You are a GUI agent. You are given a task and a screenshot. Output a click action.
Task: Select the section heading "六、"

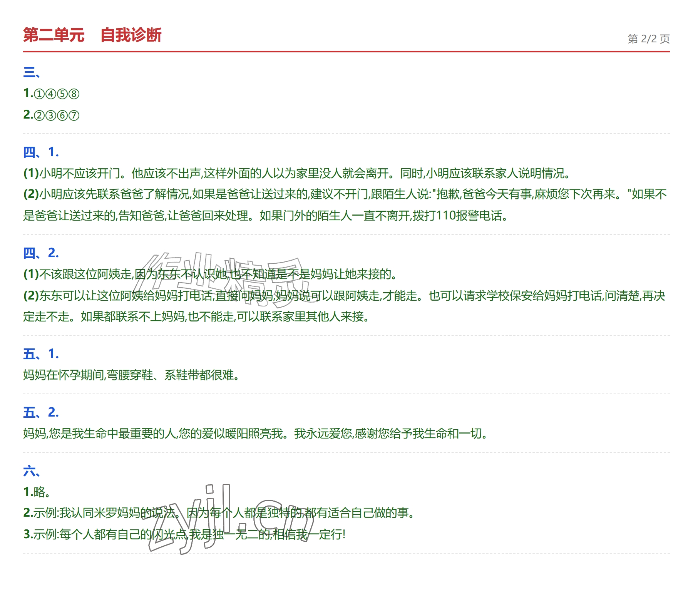click(32, 471)
